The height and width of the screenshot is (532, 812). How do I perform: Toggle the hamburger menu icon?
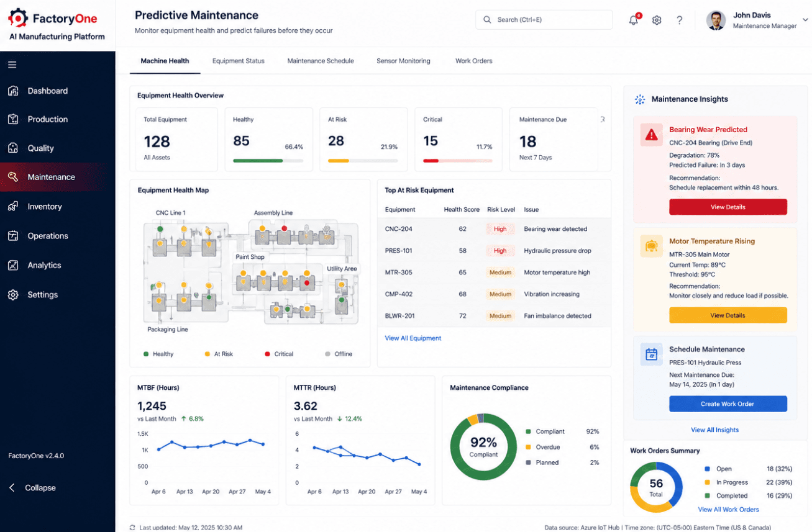[12, 65]
